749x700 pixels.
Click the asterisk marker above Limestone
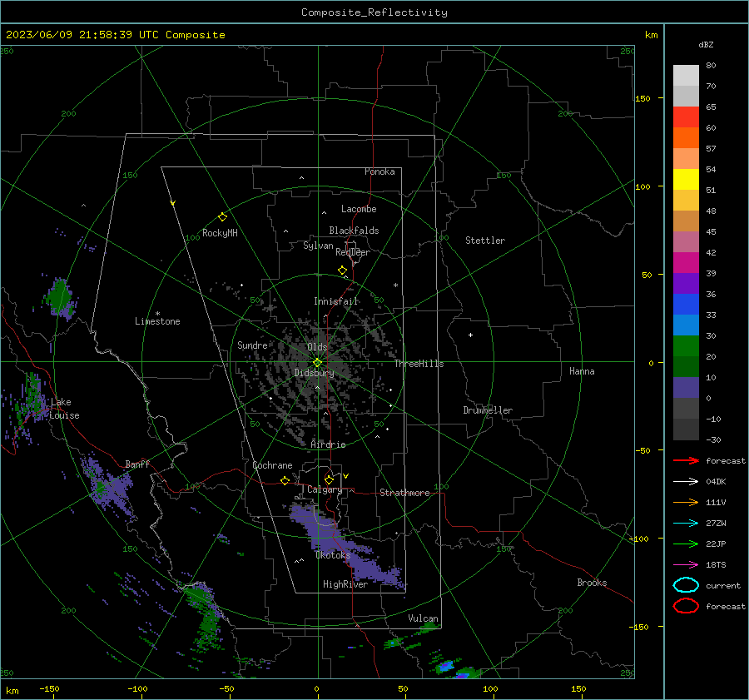(157, 314)
